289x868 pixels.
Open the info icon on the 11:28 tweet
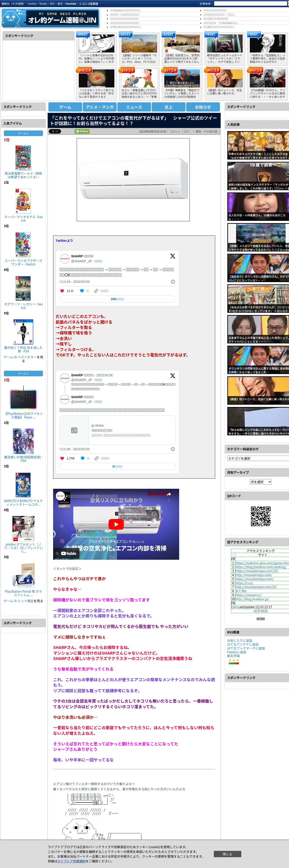pos(173,449)
